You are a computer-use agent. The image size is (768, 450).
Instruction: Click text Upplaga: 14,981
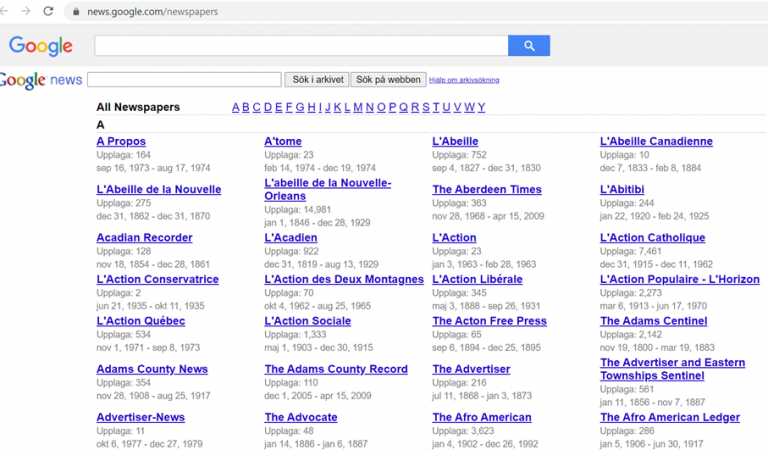(x=298, y=210)
